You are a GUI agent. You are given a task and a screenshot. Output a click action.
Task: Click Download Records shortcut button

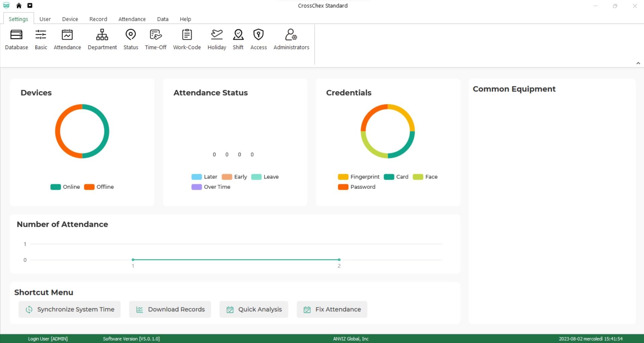coord(170,309)
